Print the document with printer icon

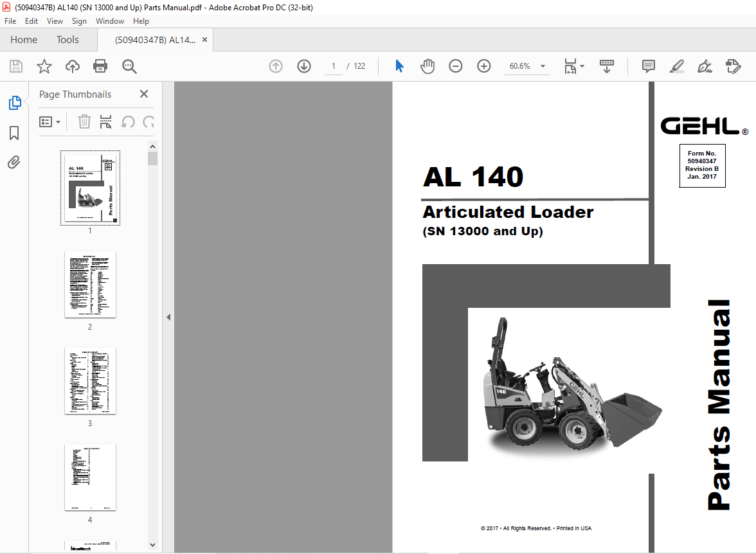pyautogui.click(x=100, y=66)
